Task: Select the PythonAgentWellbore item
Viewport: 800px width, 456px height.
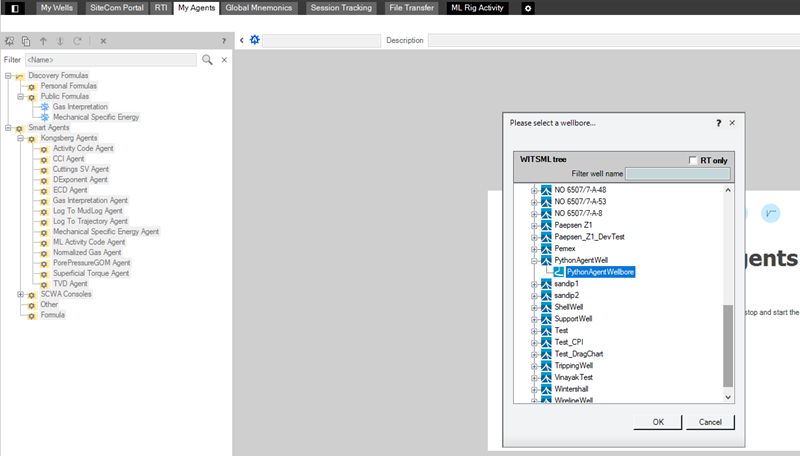Action: [x=600, y=272]
